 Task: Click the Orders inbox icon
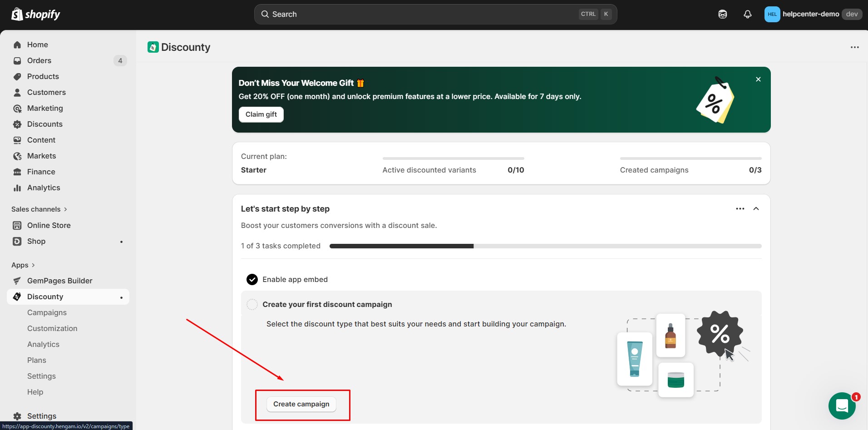(x=17, y=60)
